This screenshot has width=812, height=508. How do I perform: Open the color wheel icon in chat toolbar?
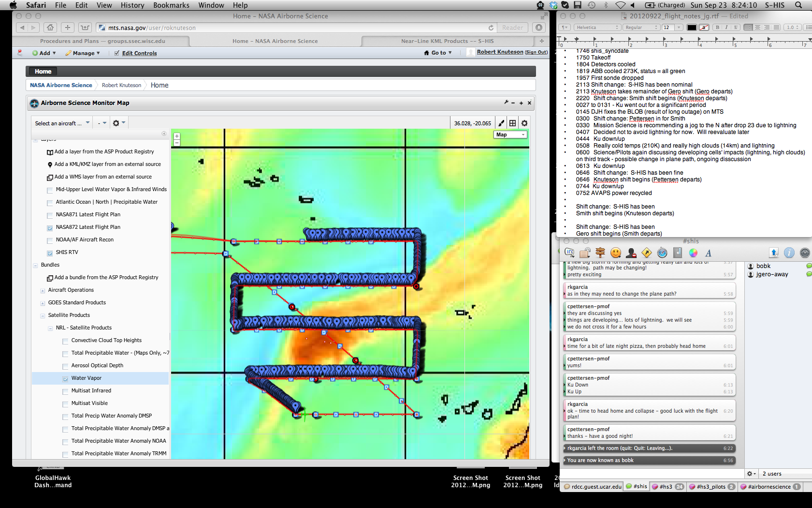point(693,253)
